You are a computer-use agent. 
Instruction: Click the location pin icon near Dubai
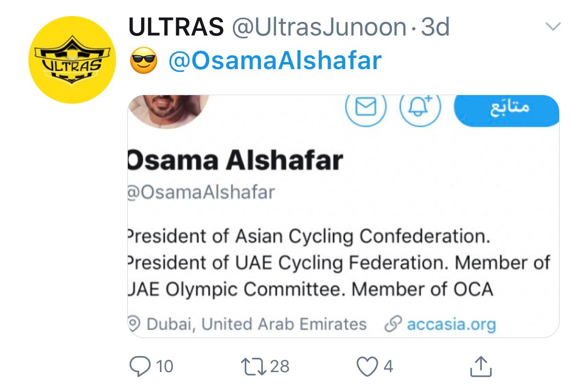tap(135, 324)
